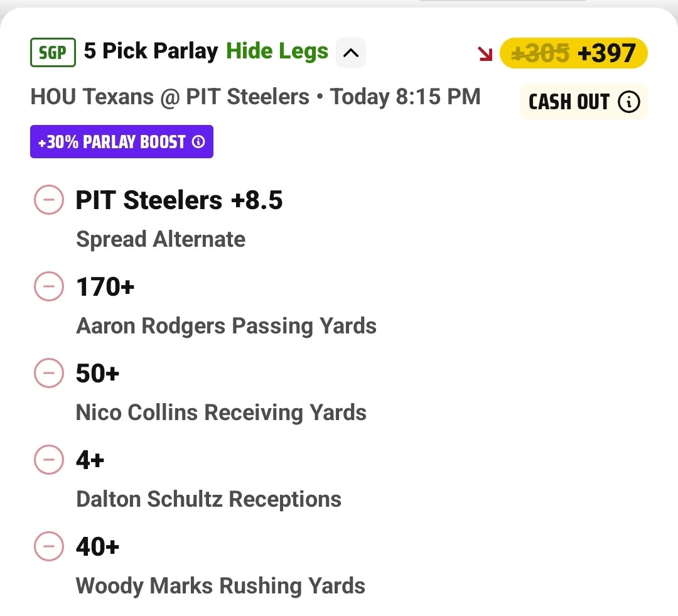Click the yellow +397 boosted odds pill

pos(573,54)
